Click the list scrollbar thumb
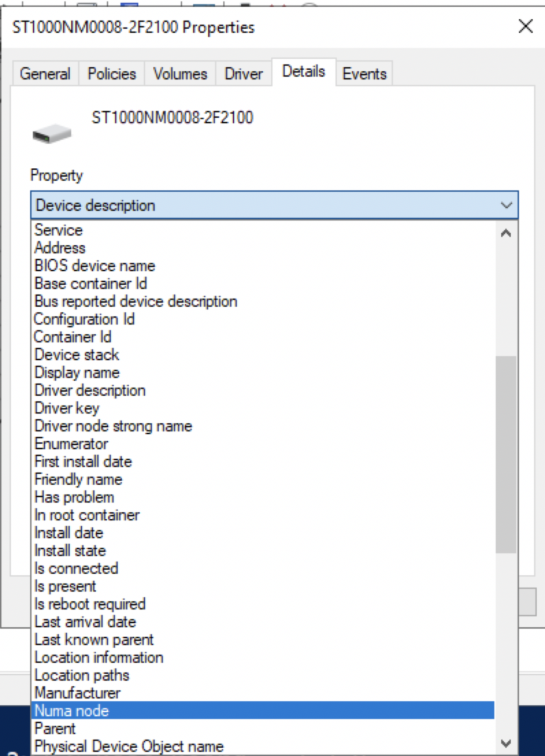Screen dimensions: 545x756 (x=506, y=455)
